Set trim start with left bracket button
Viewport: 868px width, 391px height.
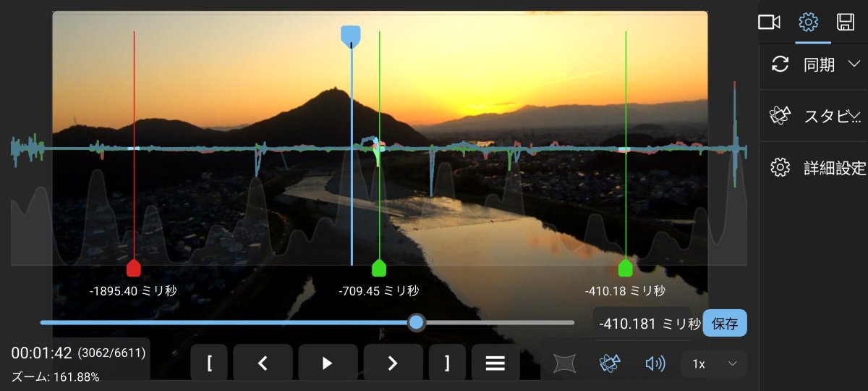[x=209, y=363]
